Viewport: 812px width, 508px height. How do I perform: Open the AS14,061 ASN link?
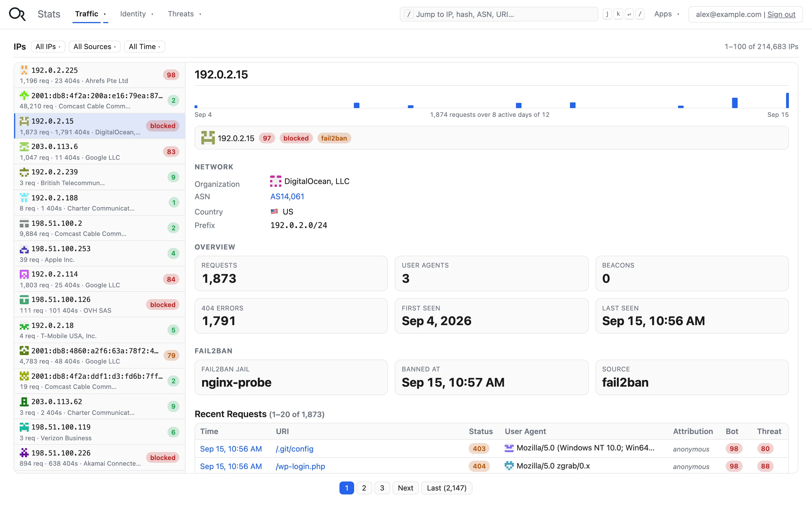(287, 196)
